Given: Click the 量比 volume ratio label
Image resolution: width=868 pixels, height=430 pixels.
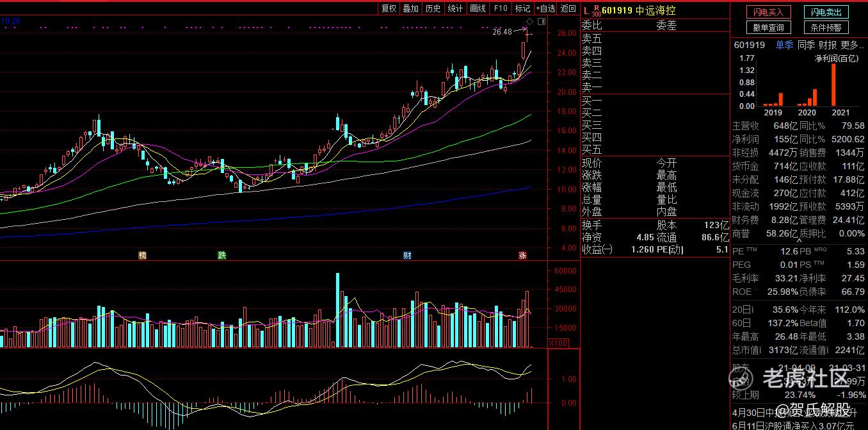Looking at the screenshot, I should coord(666,200).
